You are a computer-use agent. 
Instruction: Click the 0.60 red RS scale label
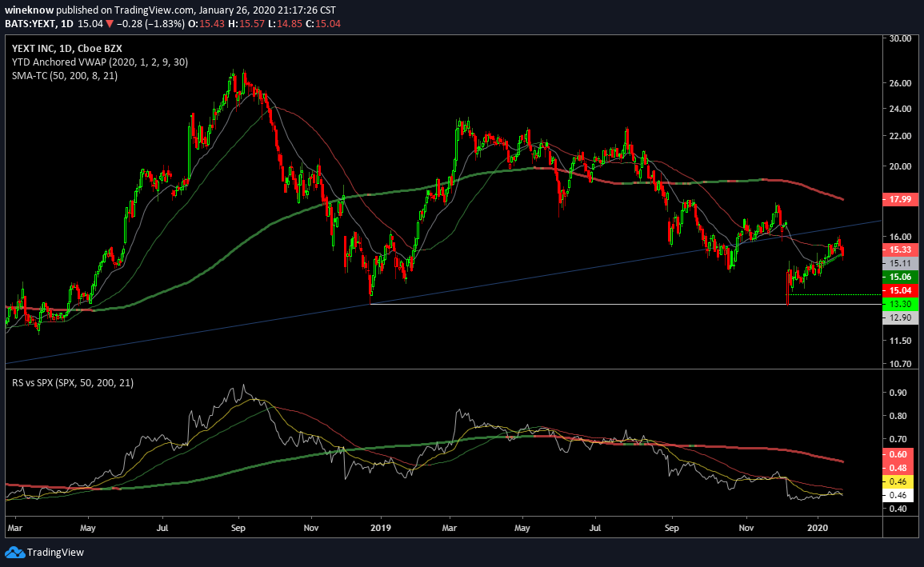tap(898, 454)
